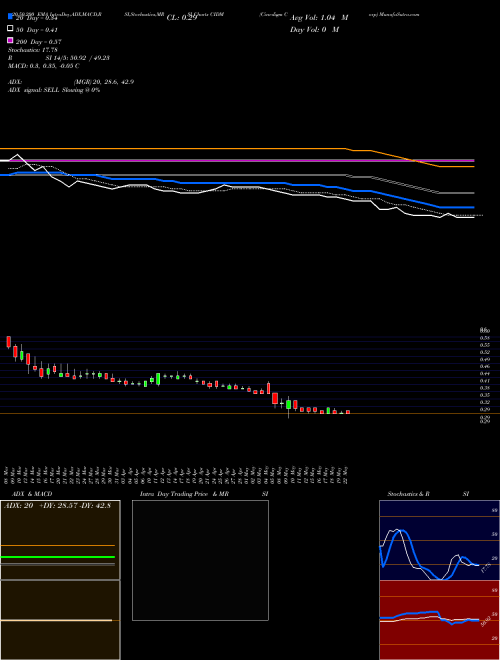Click the green line in the ADX panel
Viewport: 500px width, 660px height.
point(58,557)
